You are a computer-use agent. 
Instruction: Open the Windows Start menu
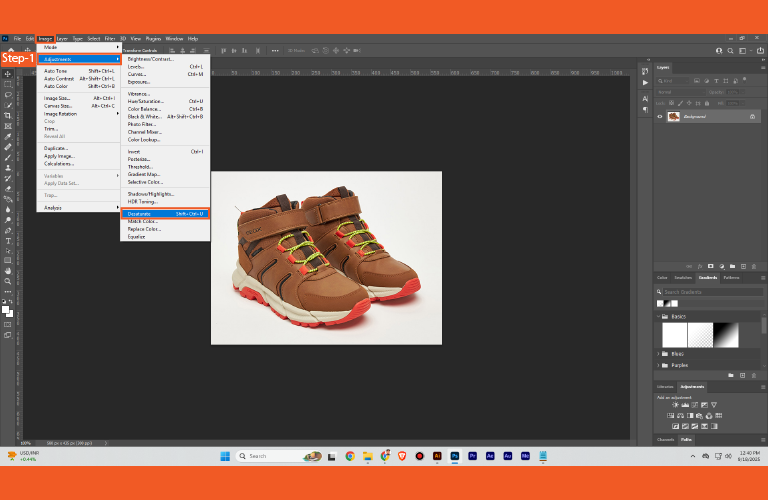[225, 455]
